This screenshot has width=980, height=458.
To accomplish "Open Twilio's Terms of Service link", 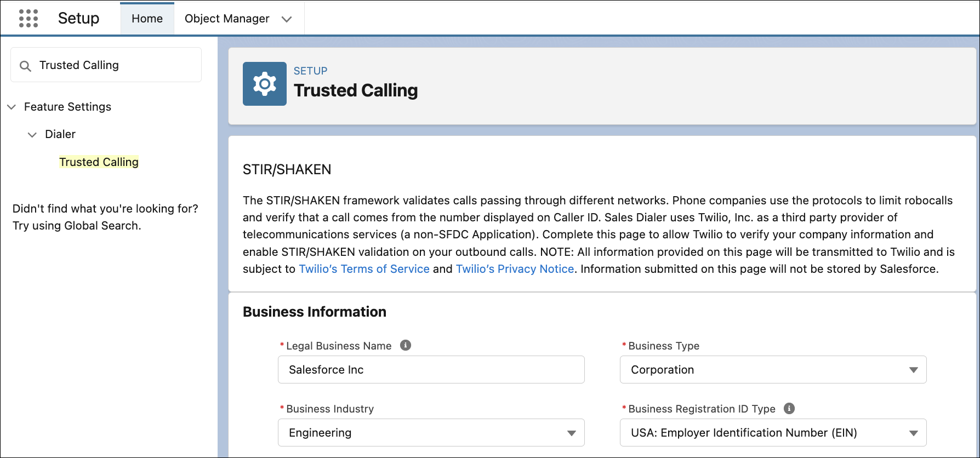I will (364, 269).
